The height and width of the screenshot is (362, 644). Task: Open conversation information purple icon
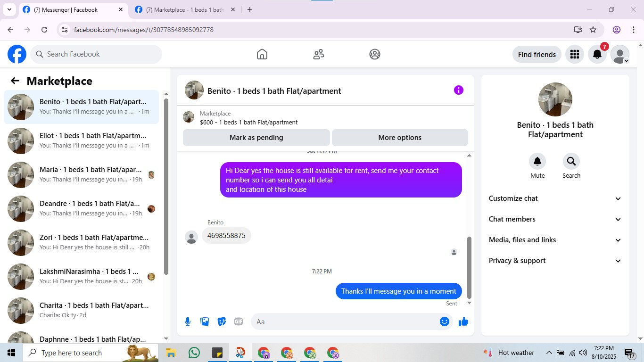point(459,90)
